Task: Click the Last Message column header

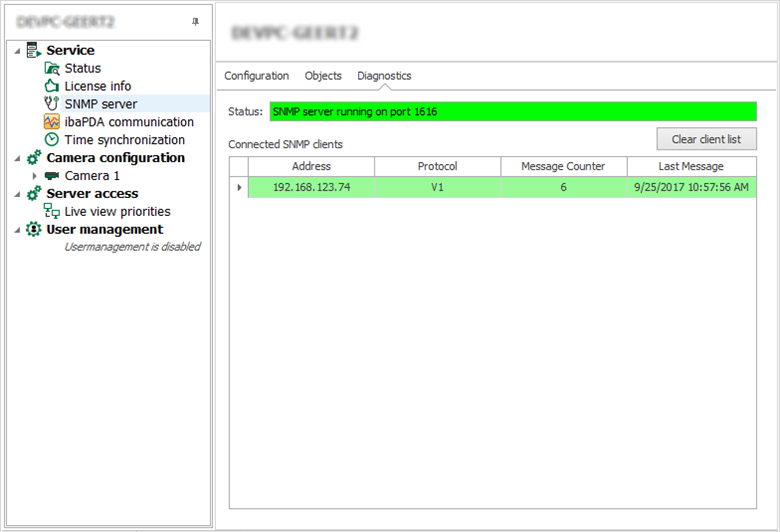Action: coord(691,166)
